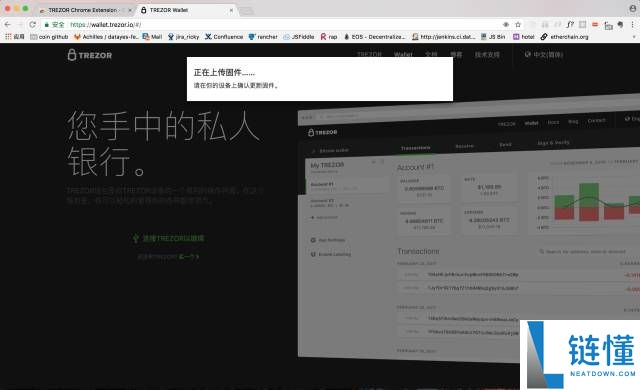Open the etherchain.org bookmark
640x390 pixels.
[565, 37]
